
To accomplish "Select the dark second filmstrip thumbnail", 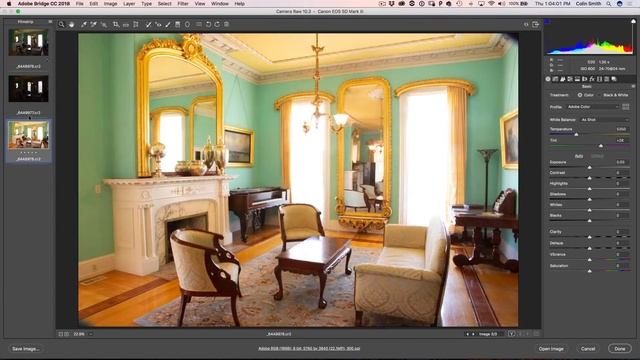I will coord(28,88).
